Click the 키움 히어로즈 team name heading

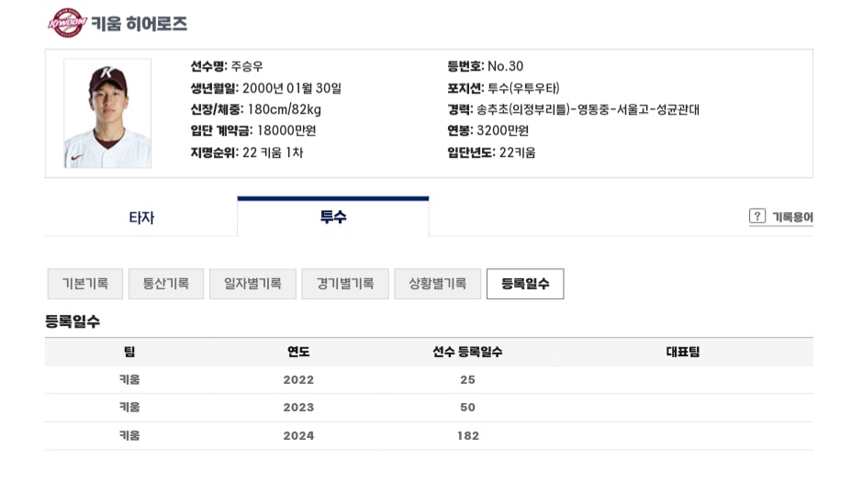140,24
